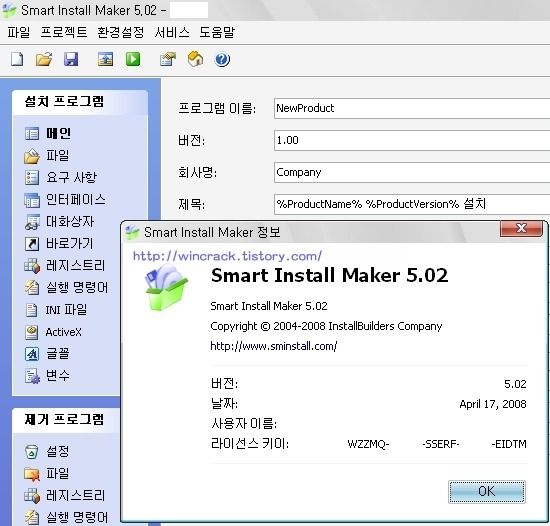Click the home page house icon
Image resolution: width=550 pixels, height=526 pixels.
point(195,59)
